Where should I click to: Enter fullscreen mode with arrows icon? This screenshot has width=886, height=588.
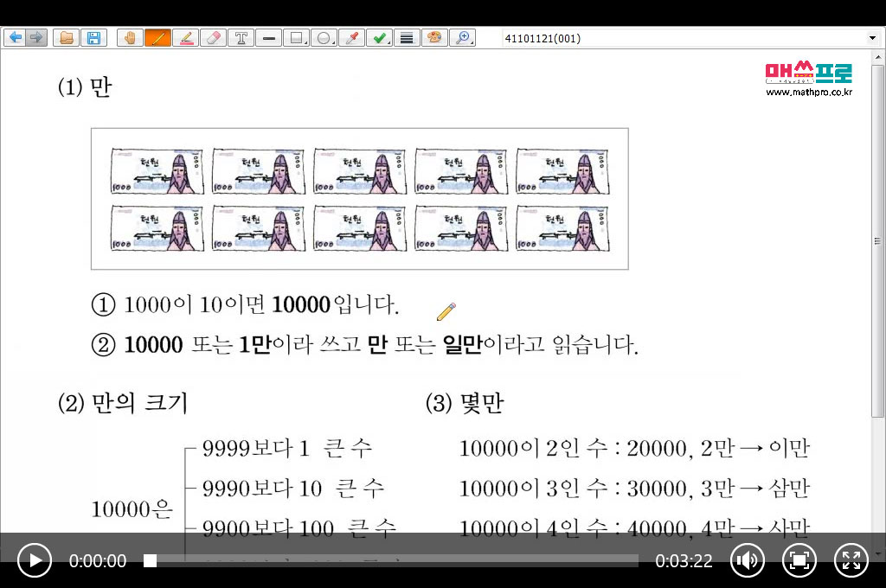click(x=851, y=560)
